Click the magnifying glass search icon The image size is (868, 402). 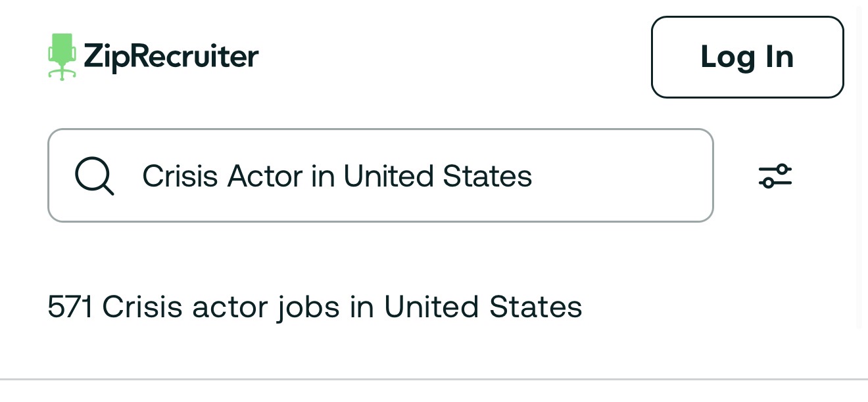pos(94,176)
